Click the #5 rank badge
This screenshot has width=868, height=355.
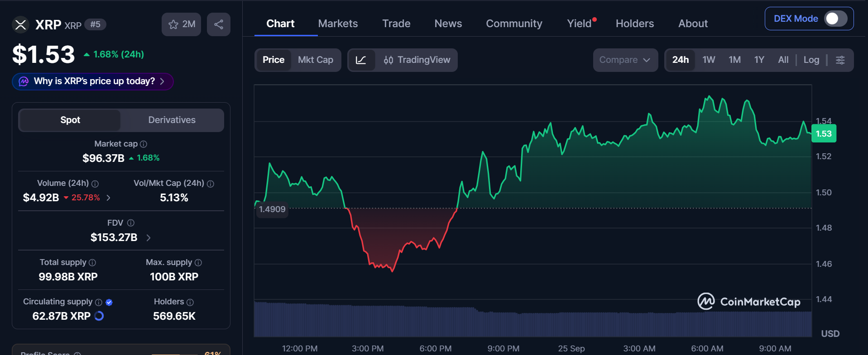[95, 24]
